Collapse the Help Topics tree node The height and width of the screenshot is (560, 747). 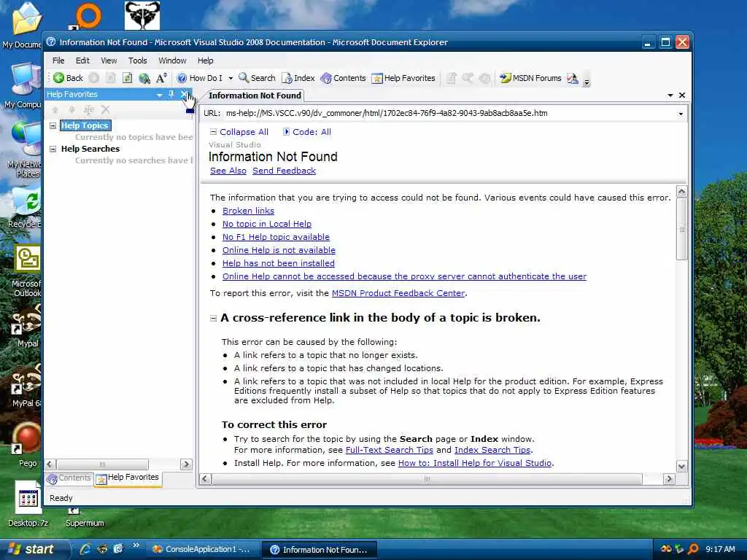pos(53,125)
